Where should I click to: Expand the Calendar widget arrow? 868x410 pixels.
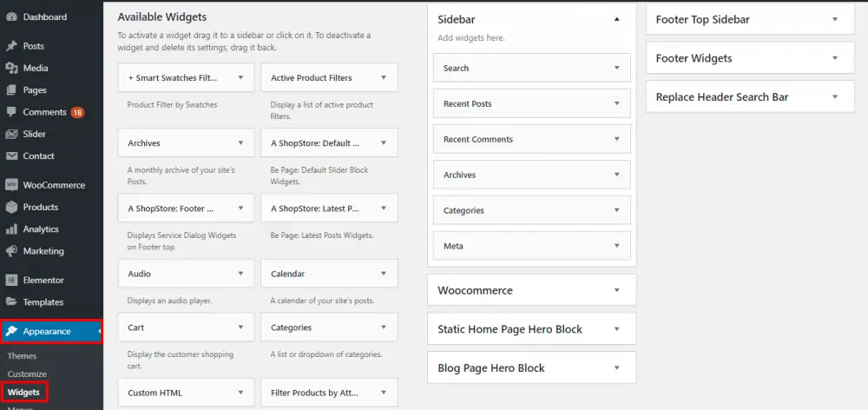(384, 274)
